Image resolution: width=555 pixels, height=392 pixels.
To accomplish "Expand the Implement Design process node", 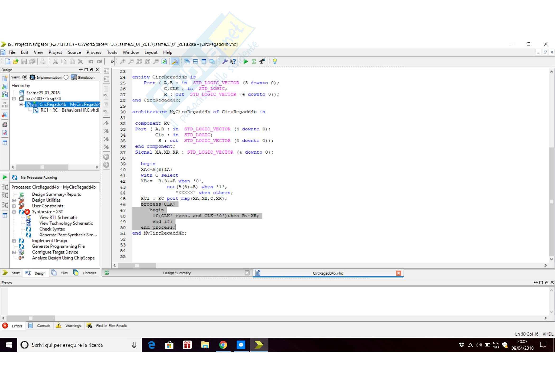I will (14, 241).
